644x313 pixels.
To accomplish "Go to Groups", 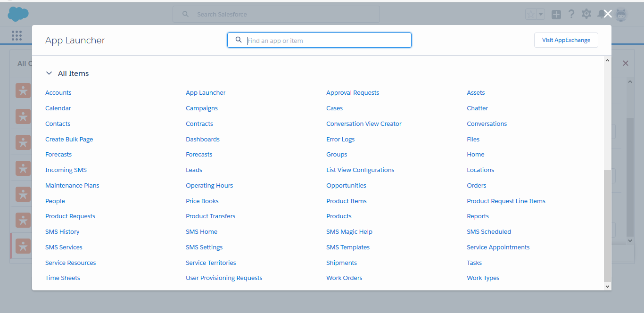I will click(337, 155).
